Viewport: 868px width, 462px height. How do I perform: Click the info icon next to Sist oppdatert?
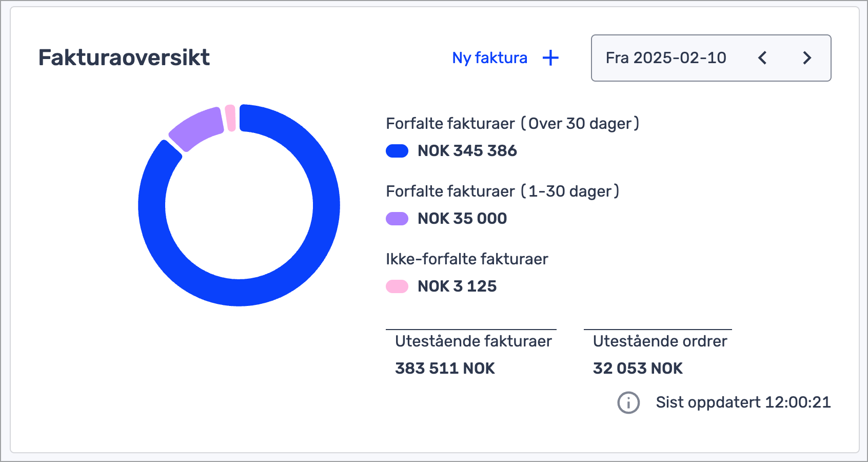[628, 402]
